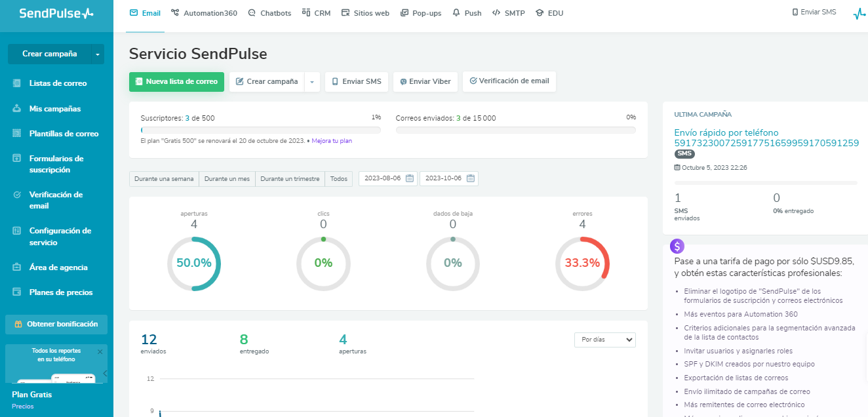
Task: Click the end date field 2023-10-06
Action: pos(449,178)
